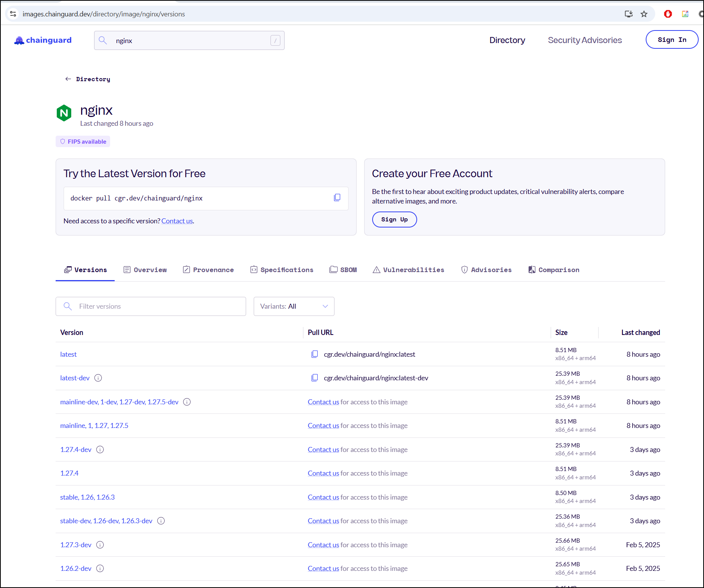Open the Specifications tab

point(282,270)
